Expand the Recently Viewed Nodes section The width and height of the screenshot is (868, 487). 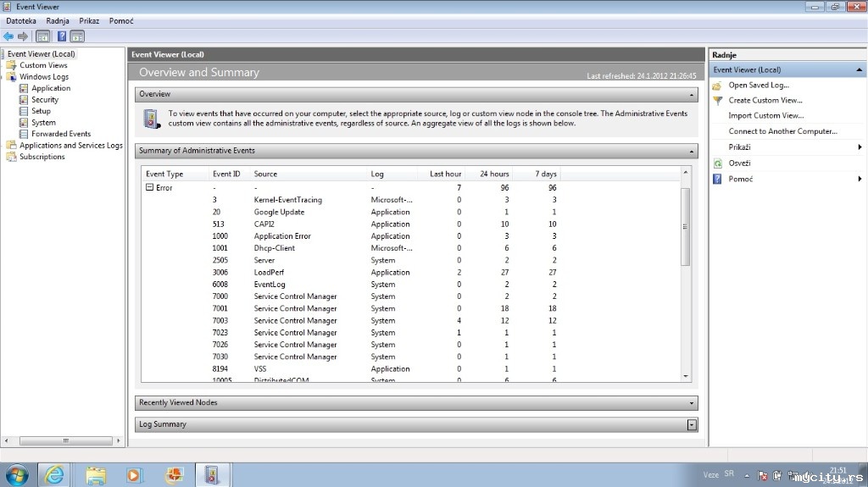(692, 403)
